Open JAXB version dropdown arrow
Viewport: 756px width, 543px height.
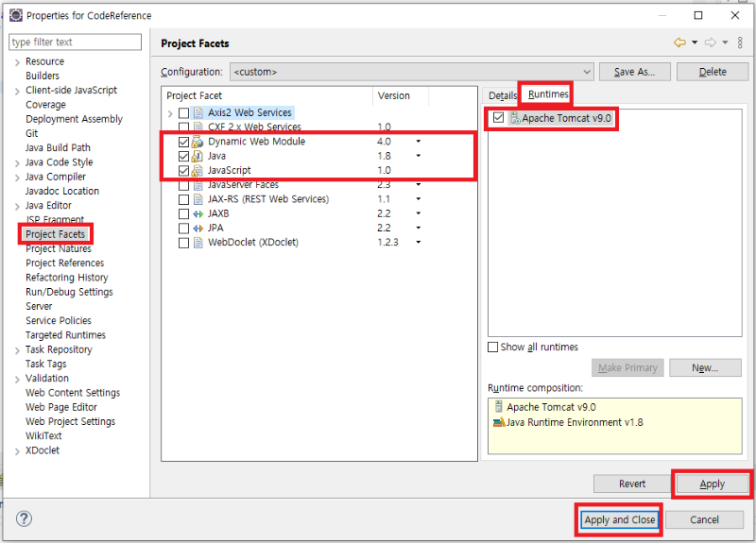point(419,213)
